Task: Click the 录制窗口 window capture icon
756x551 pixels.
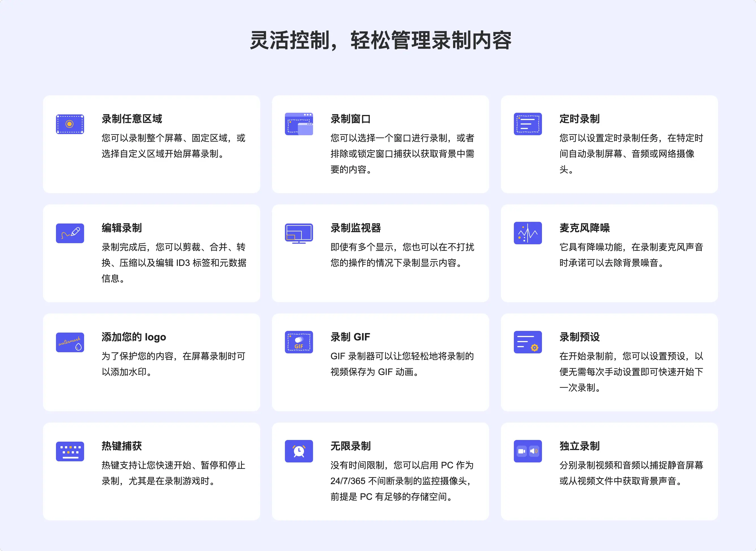Action: click(x=299, y=124)
